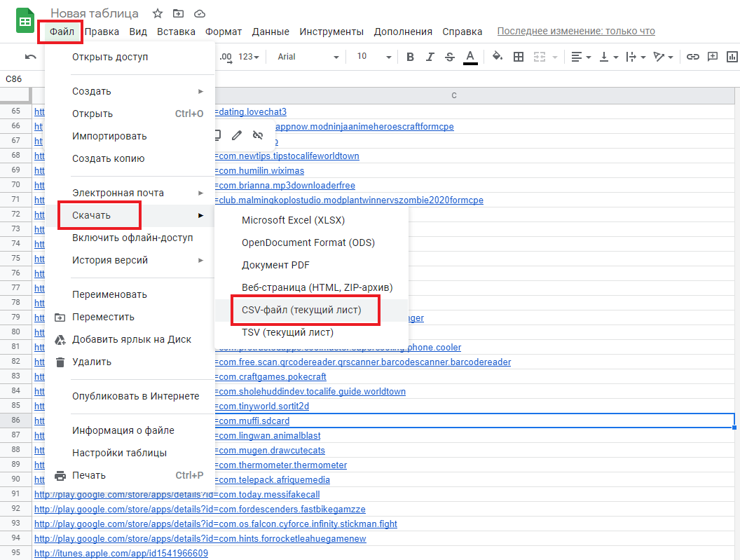Viewport: 740px width, 560px height.
Task: Select CSV-файл (текущий лист) download option
Action: (301, 310)
